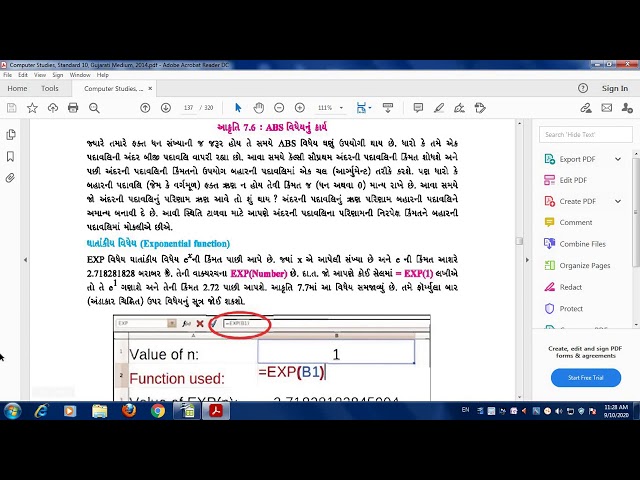Click the tools pane vertical scrollbar
This screenshot has height=480, width=640.
(x=636, y=212)
